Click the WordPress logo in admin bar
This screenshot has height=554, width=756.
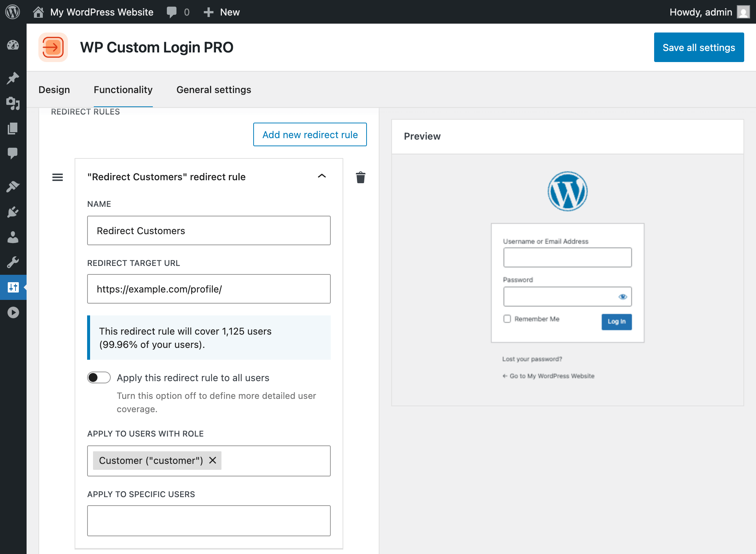tap(13, 12)
